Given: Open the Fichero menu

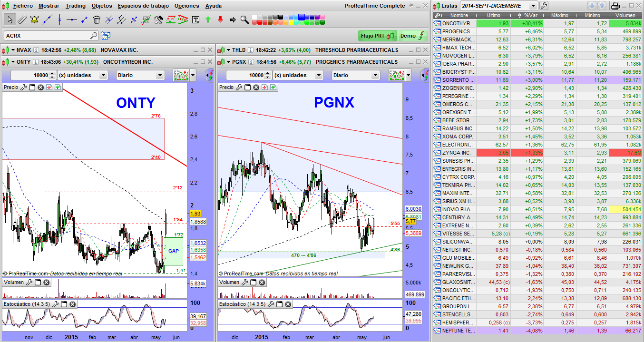Looking at the screenshot, I should [23, 6].
